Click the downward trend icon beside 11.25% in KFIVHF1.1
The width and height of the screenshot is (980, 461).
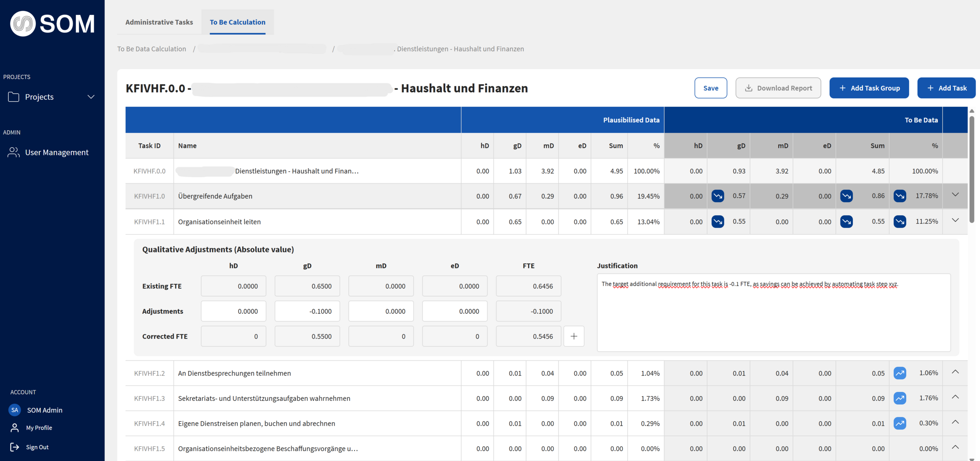900,222
